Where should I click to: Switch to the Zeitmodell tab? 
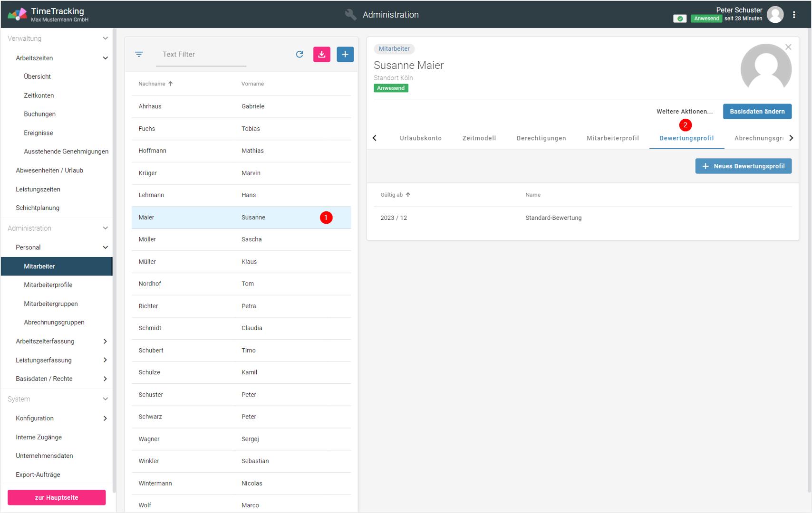point(479,138)
